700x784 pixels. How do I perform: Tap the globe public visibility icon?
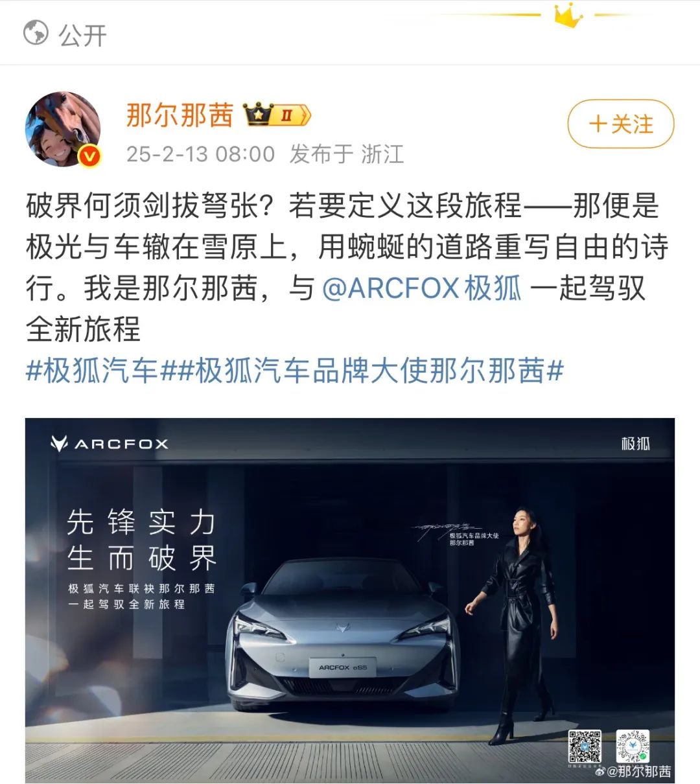pos(36,33)
